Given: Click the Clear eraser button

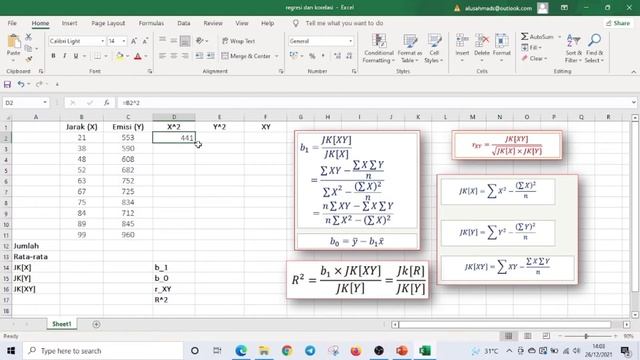Looking at the screenshot, I should 534,58.
